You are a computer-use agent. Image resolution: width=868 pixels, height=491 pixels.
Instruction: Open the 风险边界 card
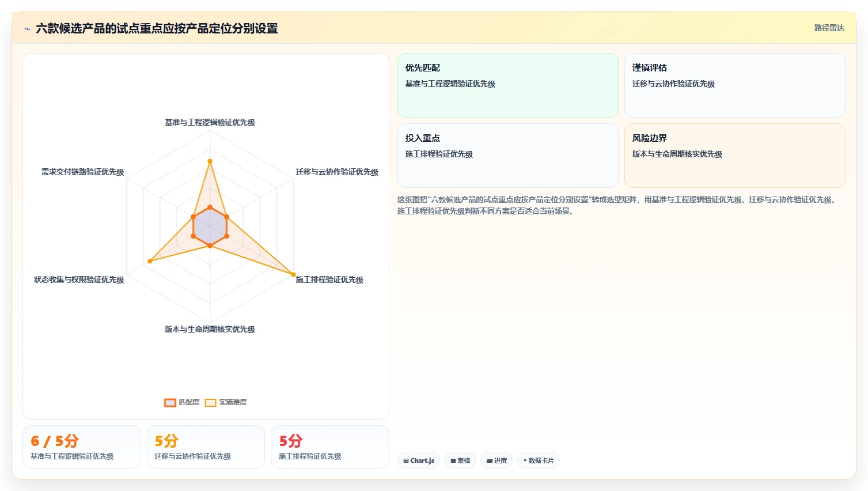[x=734, y=156]
